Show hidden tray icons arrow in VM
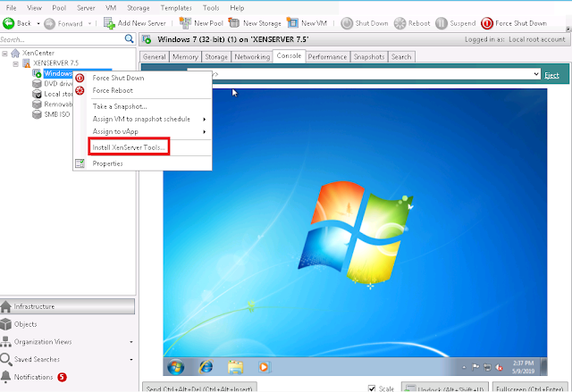 (464, 367)
